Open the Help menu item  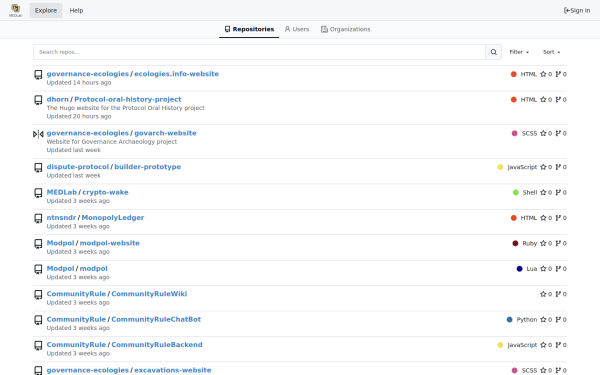76,10
